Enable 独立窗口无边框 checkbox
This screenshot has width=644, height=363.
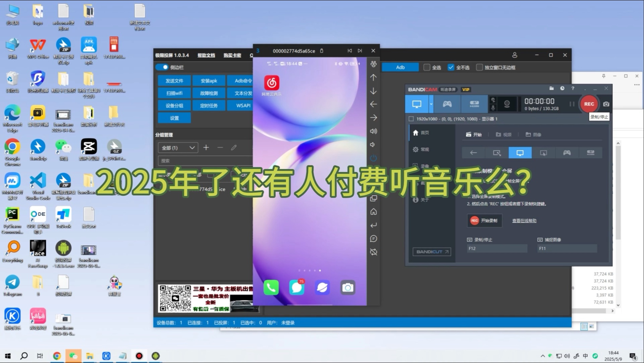[479, 68]
